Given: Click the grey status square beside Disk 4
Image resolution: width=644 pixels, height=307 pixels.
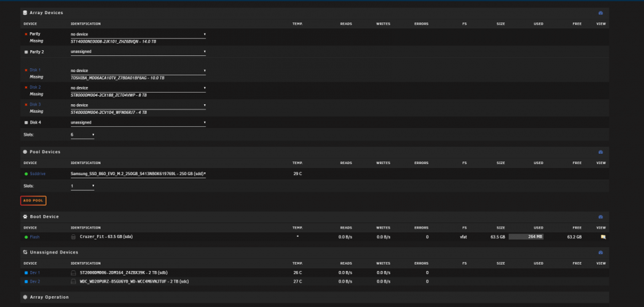Looking at the screenshot, I should pos(26,123).
